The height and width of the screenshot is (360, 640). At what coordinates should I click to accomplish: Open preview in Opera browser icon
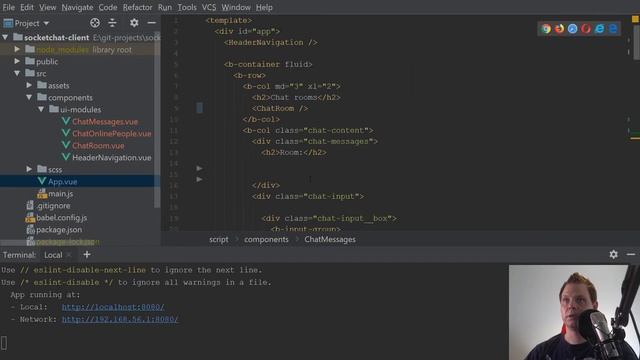(586, 29)
